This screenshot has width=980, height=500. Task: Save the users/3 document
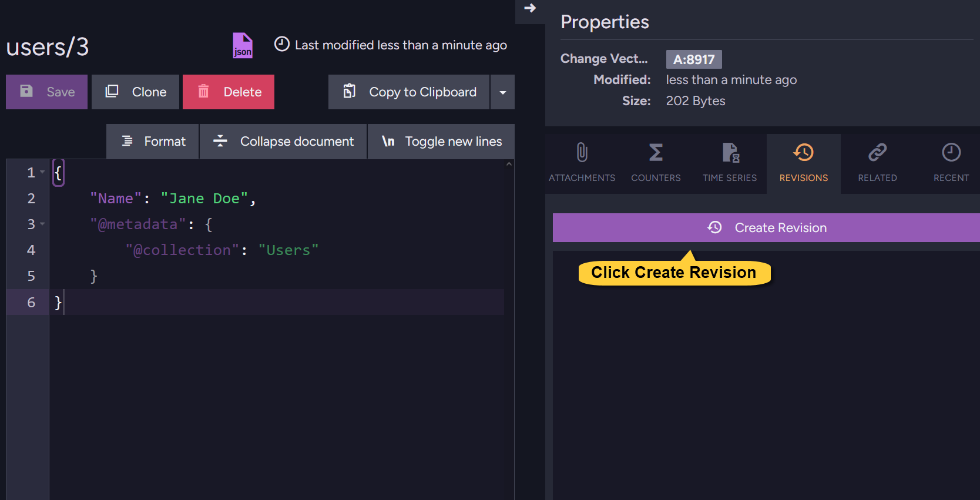46,92
